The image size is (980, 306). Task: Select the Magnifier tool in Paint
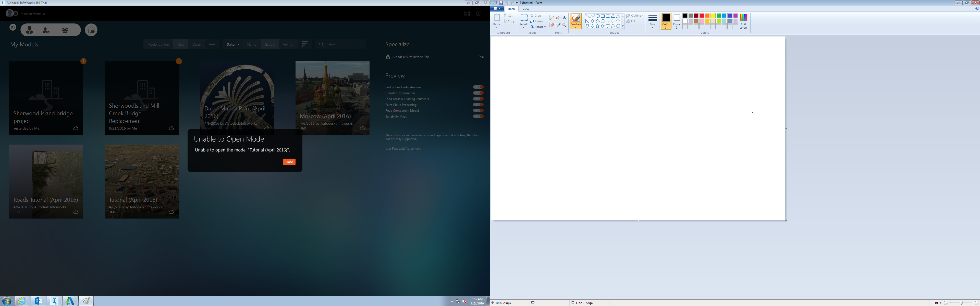coord(565,25)
